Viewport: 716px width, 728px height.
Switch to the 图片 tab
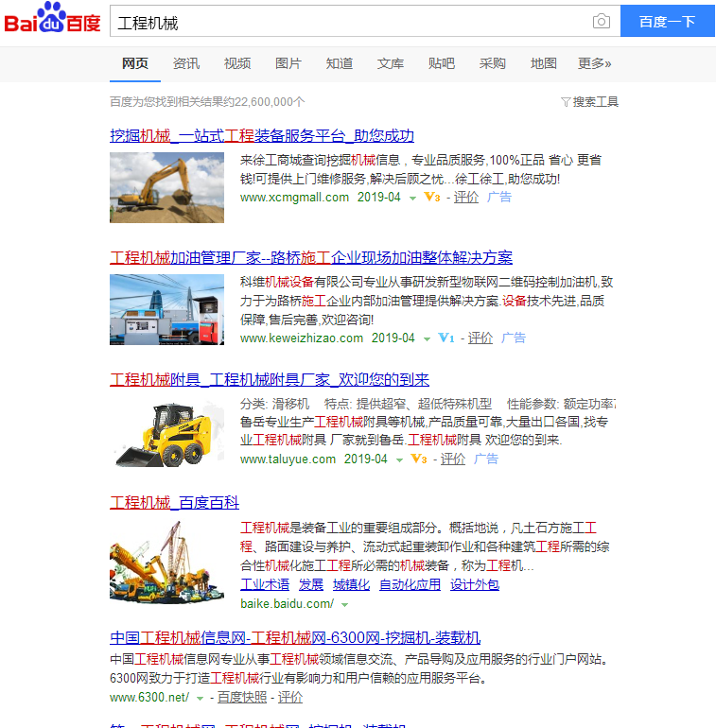(288, 63)
